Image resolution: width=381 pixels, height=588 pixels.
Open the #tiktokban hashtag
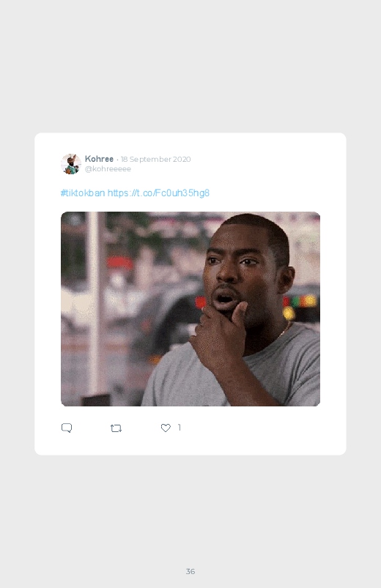(83, 193)
